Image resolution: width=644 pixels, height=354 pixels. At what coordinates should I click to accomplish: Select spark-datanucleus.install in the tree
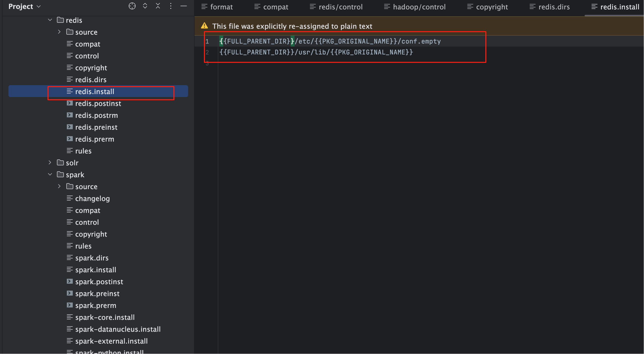pos(118,329)
